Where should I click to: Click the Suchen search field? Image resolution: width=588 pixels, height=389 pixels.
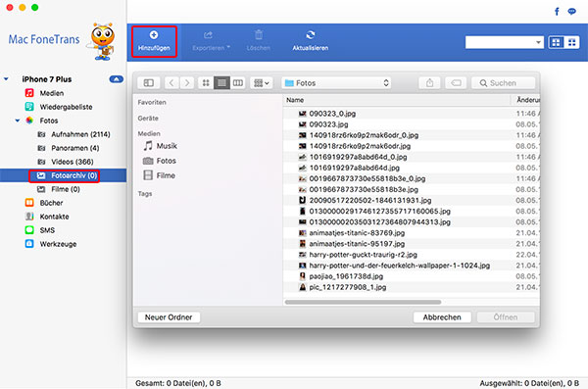[x=504, y=83]
